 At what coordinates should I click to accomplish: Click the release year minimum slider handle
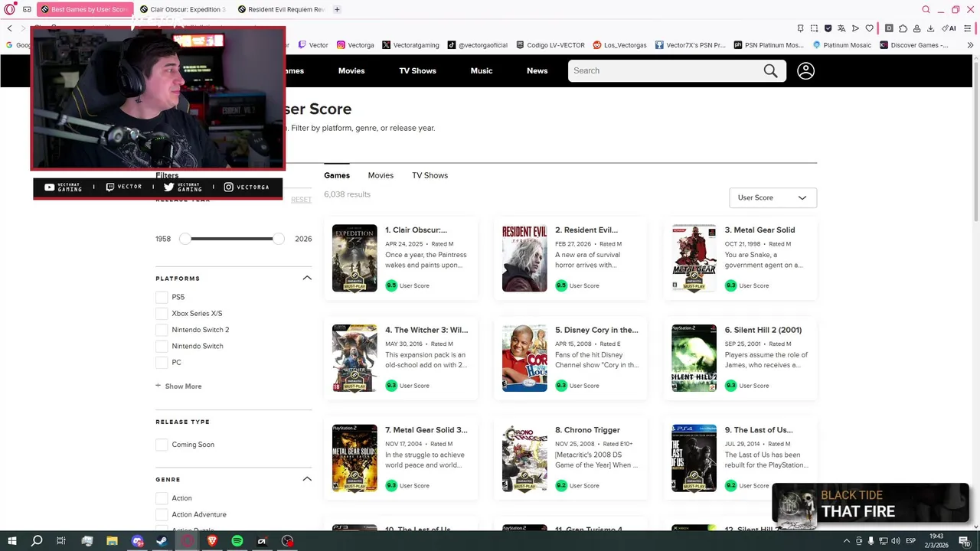coord(185,239)
